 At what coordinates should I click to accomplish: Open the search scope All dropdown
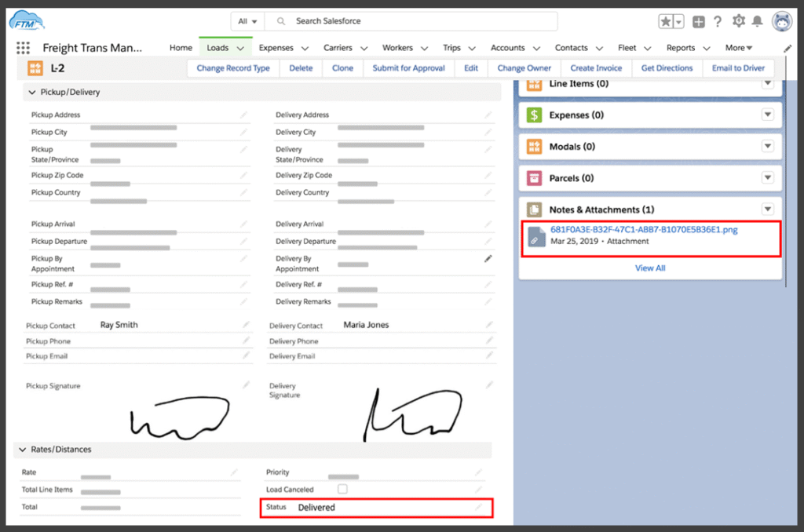pyautogui.click(x=247, y=21)
